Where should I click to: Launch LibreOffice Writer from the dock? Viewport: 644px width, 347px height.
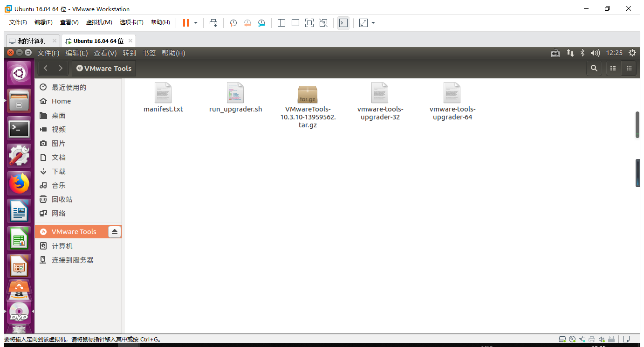tap(19, 211)
